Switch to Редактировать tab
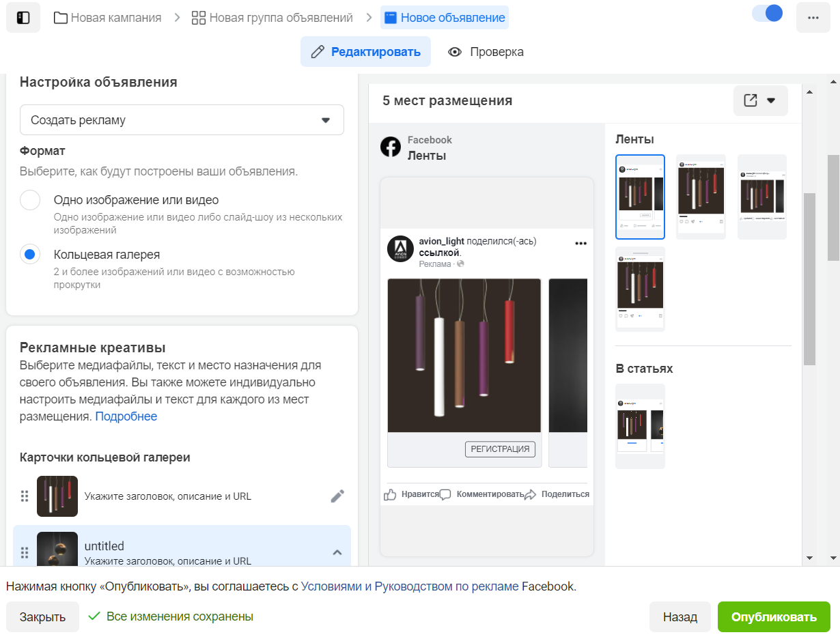Image resolution: width=840 pixels, height=639 pixels. click(365, 52)
